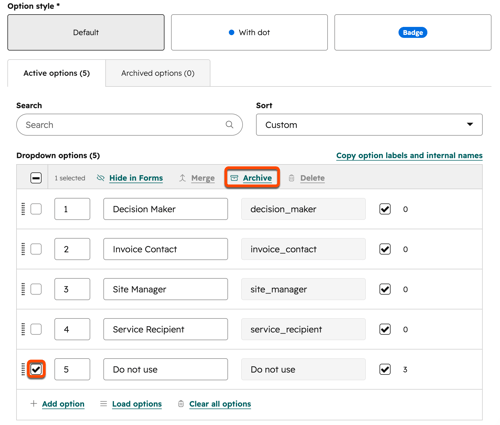
Task: Click the Hide in Forms eye-slash icon
Action: (100, 178)
